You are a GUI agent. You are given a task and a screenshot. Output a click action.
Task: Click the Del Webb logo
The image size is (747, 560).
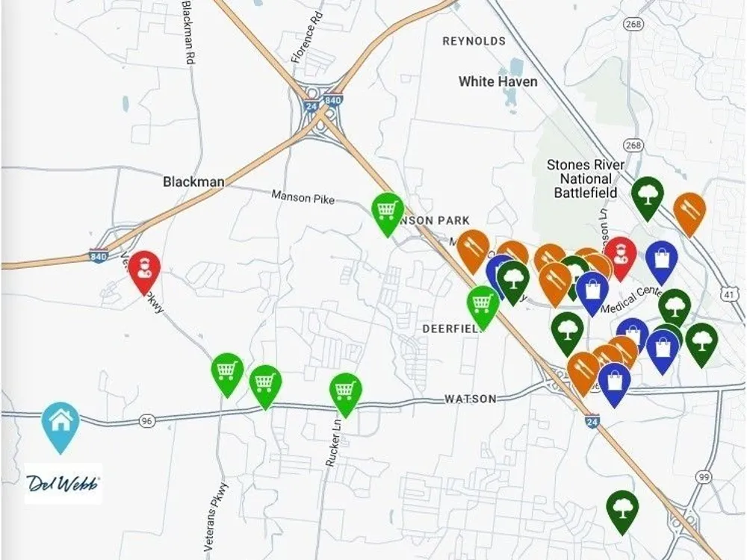click(x=63, y=483)
